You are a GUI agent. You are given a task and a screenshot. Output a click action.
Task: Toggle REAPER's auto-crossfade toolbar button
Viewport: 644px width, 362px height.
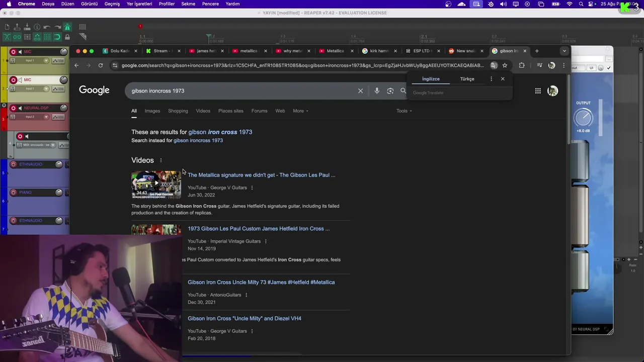[x=7, y=37]
